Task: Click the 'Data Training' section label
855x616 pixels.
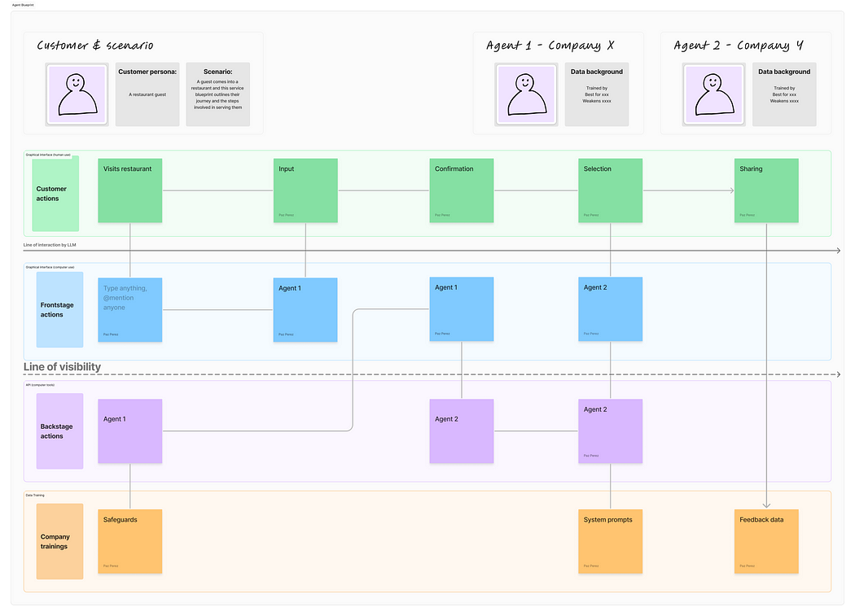Action: pos(35,495)
